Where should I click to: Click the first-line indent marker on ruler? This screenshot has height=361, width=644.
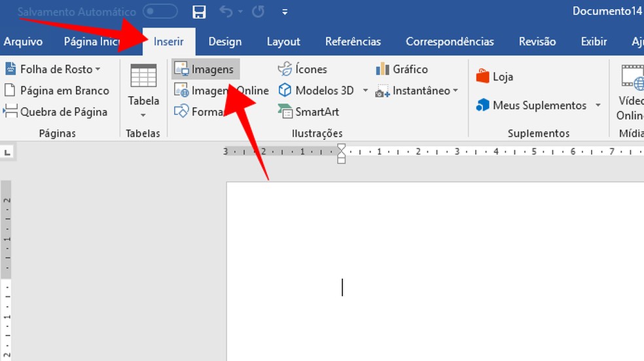341,148
